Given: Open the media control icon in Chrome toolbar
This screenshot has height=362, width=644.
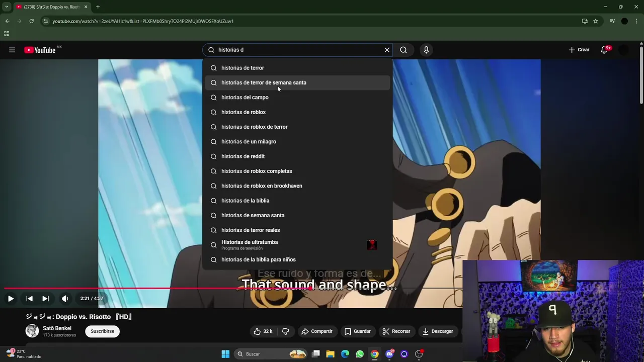Looking at the screenshot, I should 612,21.
